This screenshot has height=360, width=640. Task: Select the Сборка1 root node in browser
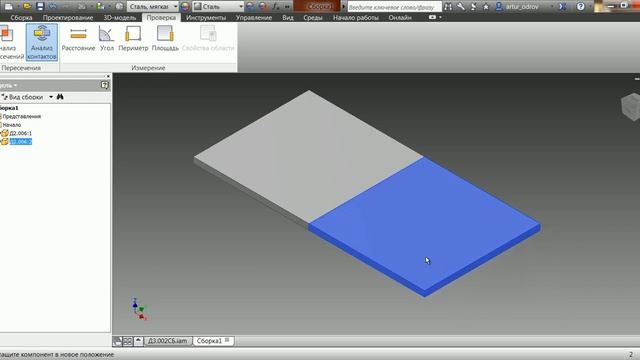(x=9, y=108)
